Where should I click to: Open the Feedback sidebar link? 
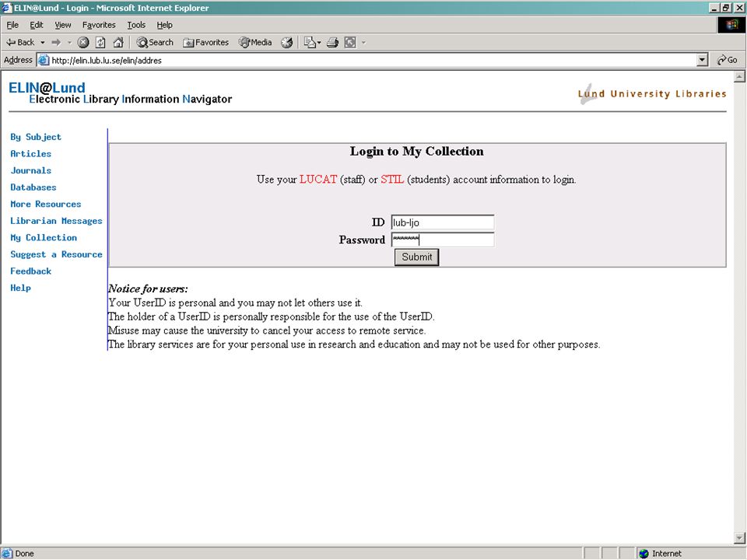coord(30,271)
